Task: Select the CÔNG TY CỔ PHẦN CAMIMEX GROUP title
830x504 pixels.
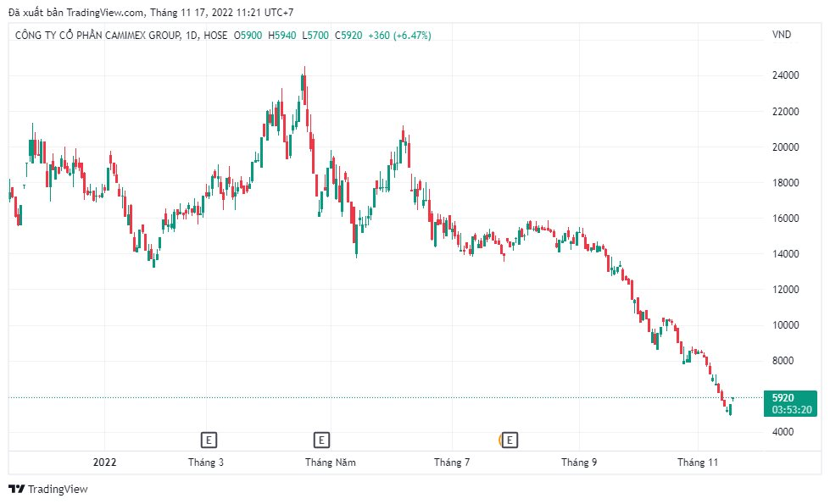Action: pos(97,36)
